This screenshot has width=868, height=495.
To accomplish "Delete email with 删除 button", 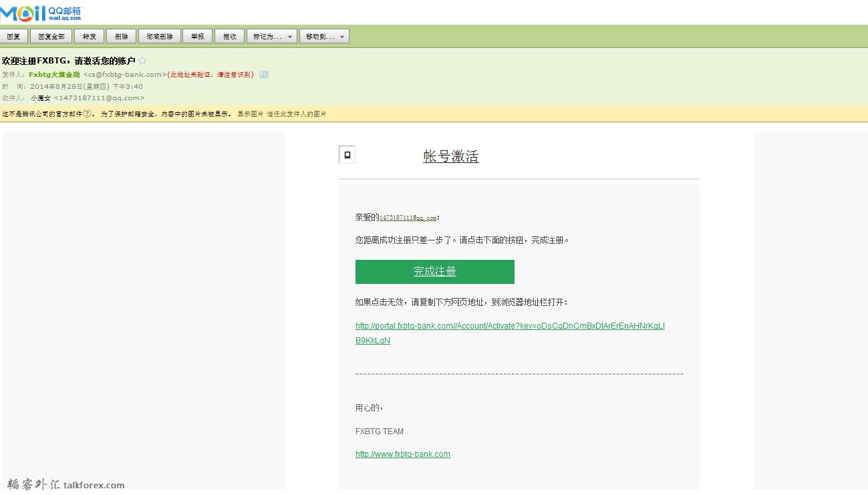I will click(x=122, y=37).
